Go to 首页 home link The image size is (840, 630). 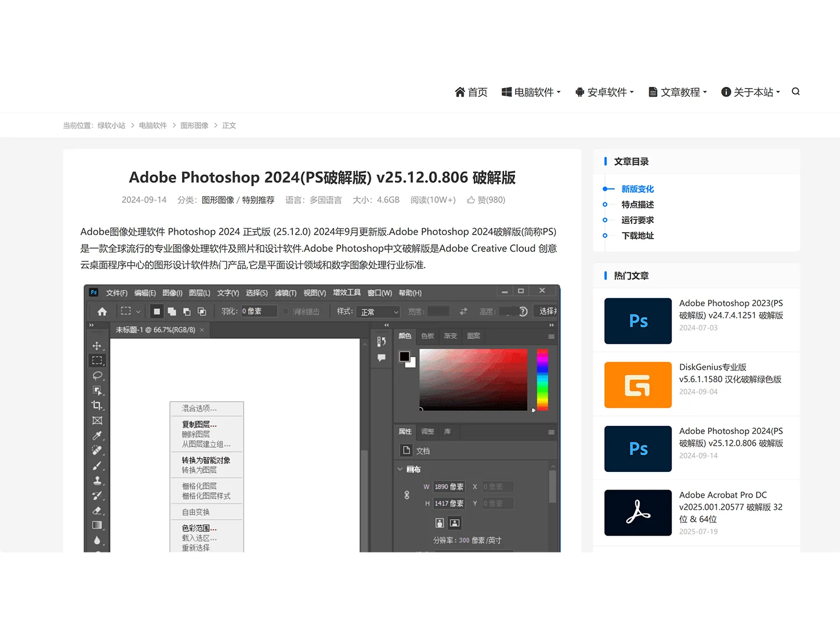[471, 92]
